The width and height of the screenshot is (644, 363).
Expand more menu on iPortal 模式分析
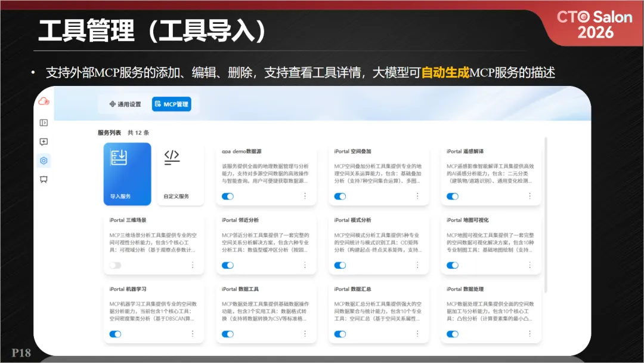coord(417,264)
